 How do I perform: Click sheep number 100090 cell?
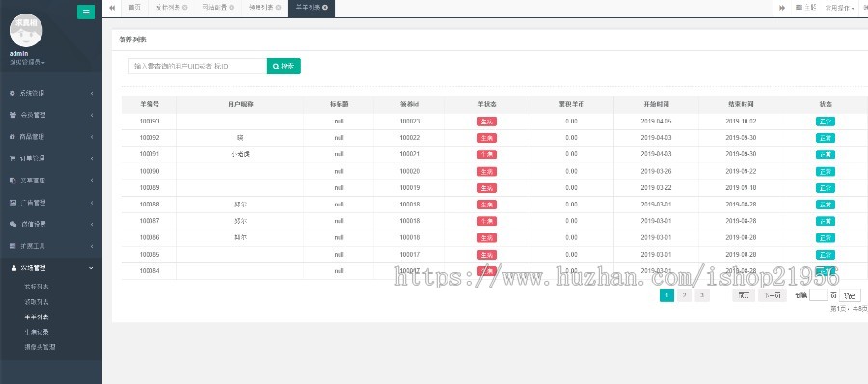(x=149, y=171)
